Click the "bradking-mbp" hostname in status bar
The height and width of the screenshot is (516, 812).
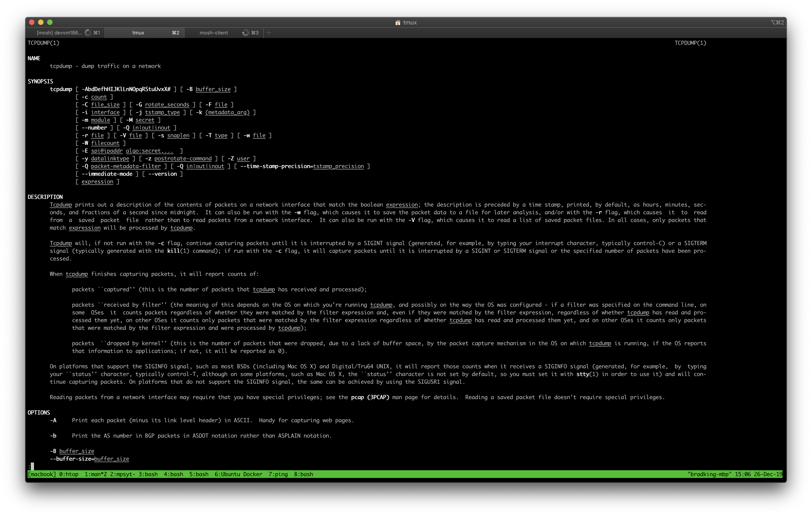click(x=710, y=474)
